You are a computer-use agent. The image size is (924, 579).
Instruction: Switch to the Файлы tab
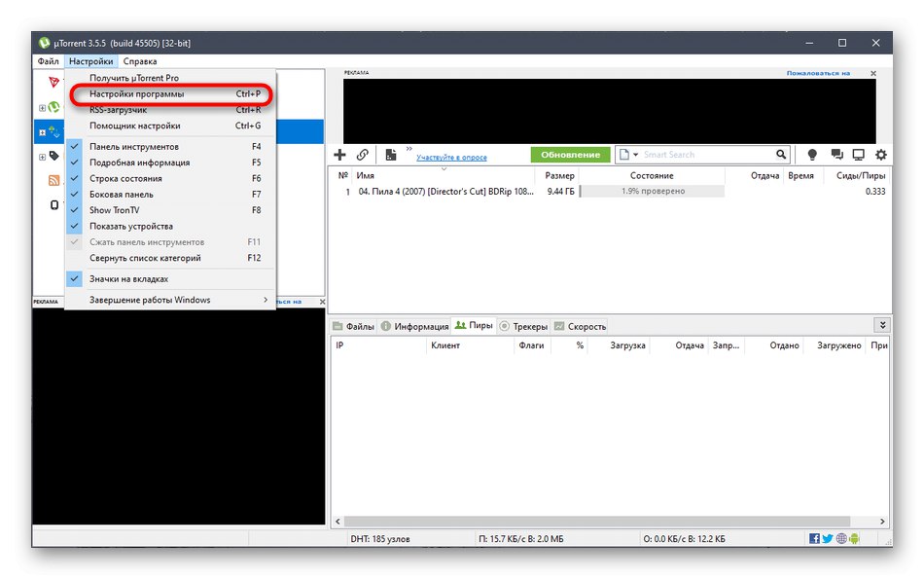354,326
